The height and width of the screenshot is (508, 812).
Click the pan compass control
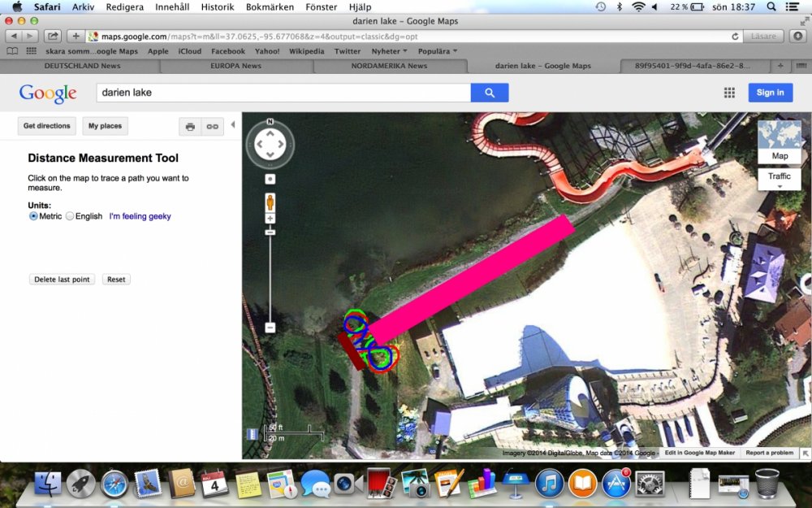pyautogui.click(x=270, y=145)
